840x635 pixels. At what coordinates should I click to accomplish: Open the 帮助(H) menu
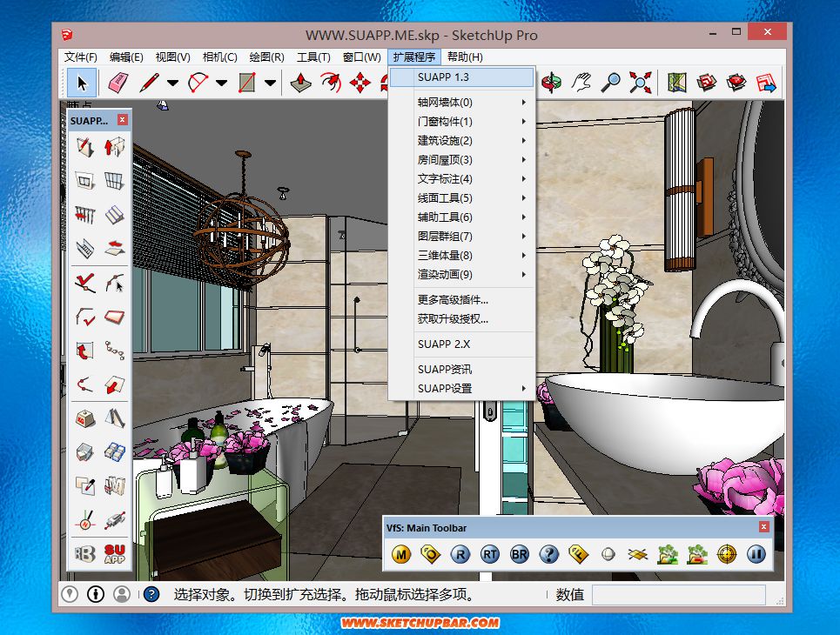(465, 57)
